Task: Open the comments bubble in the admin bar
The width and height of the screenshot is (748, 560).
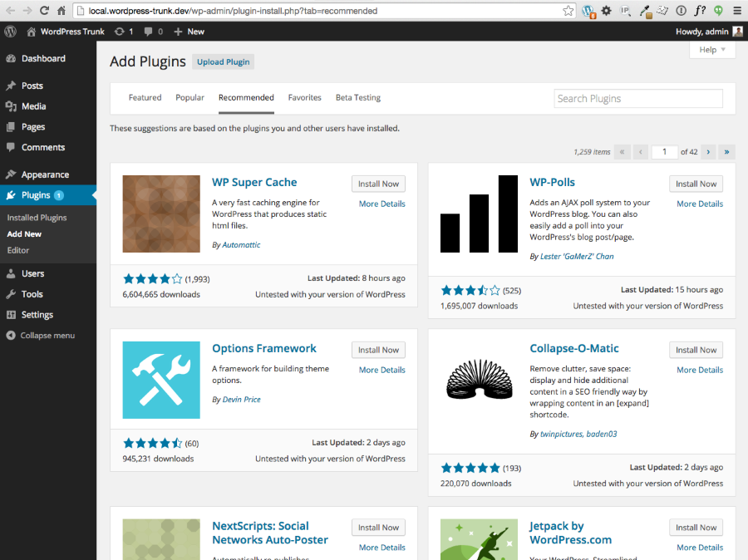Action: [x=154, y=32]
